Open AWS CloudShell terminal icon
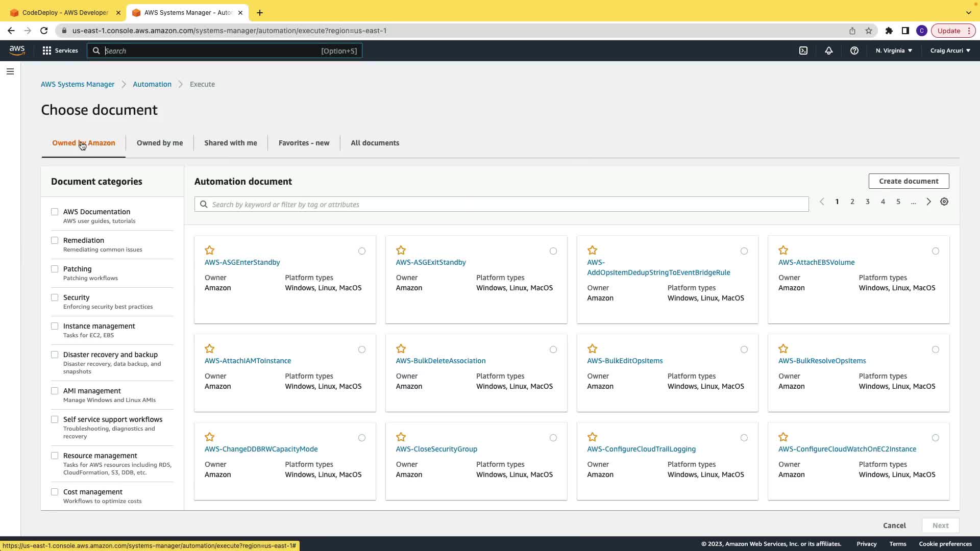Image resolution: width=980 pixels, height=551 pixels. click(803, 51)
